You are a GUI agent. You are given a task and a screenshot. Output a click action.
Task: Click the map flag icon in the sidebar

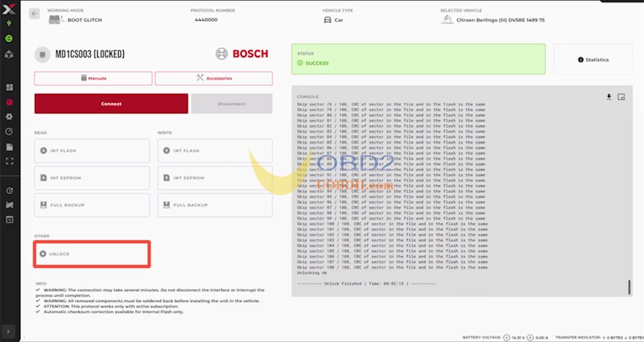(9, 205)
